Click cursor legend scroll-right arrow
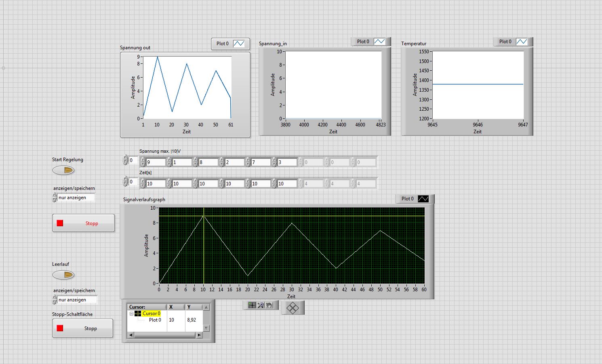 pyautogui.click(x=199, y=335)
